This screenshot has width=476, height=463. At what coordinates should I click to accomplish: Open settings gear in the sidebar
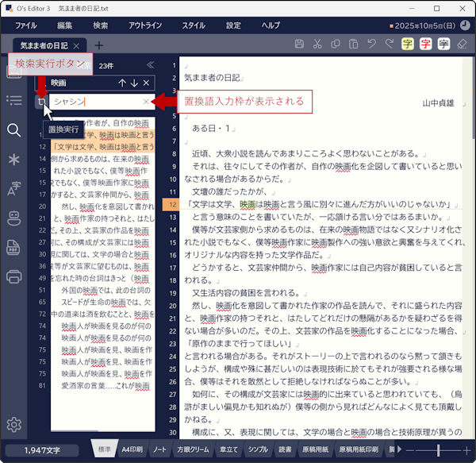[13, 425]
